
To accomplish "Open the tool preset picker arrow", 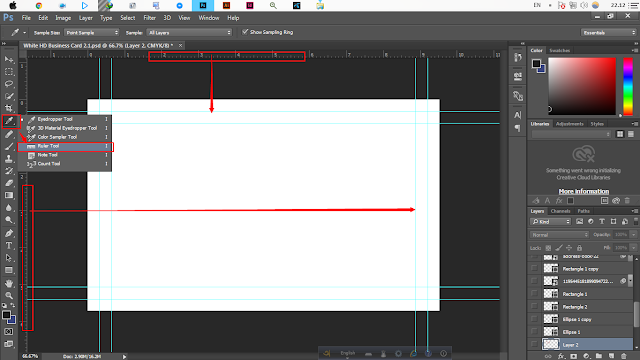I will click(x=24, y=32).
